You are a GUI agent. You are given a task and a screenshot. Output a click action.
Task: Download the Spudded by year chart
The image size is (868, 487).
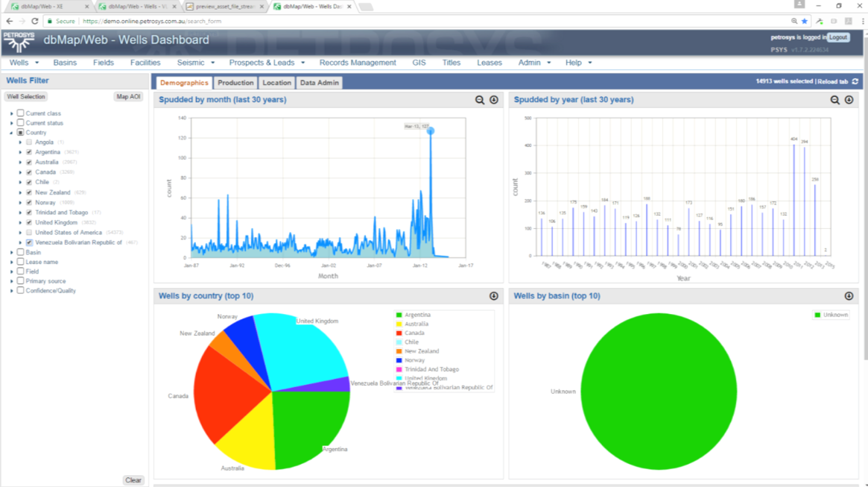(849, 100)
